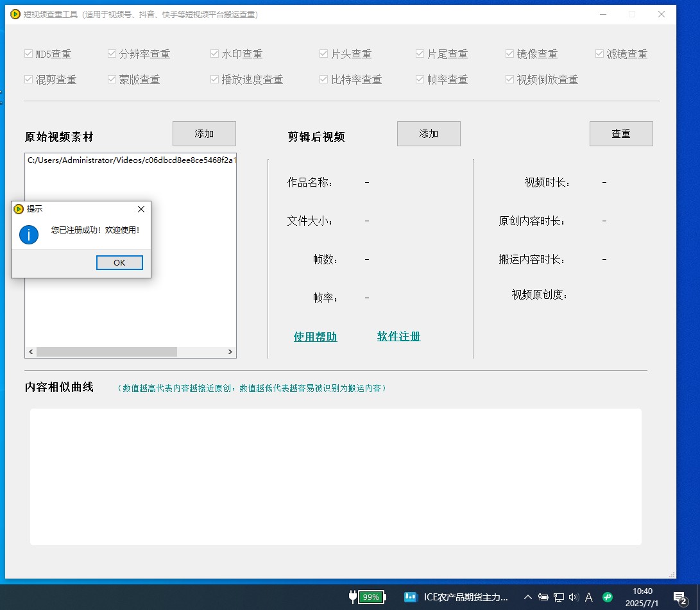
Task: Open the 软件注册 link
Action: point(398,336)
